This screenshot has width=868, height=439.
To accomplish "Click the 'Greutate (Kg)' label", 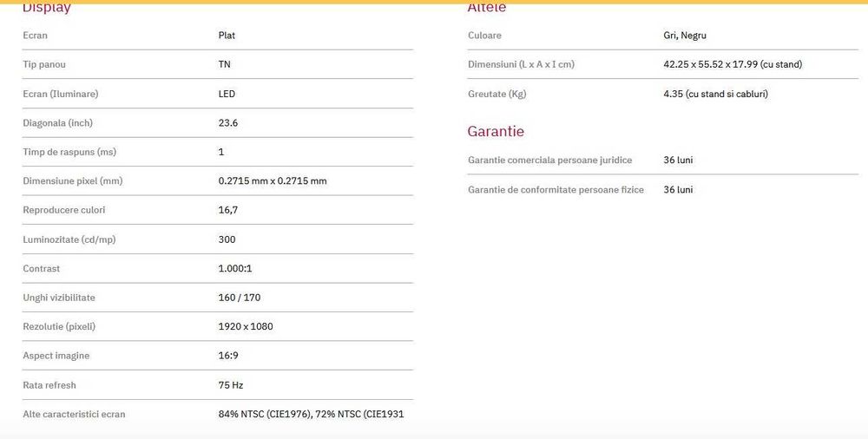I will (496, 94).
